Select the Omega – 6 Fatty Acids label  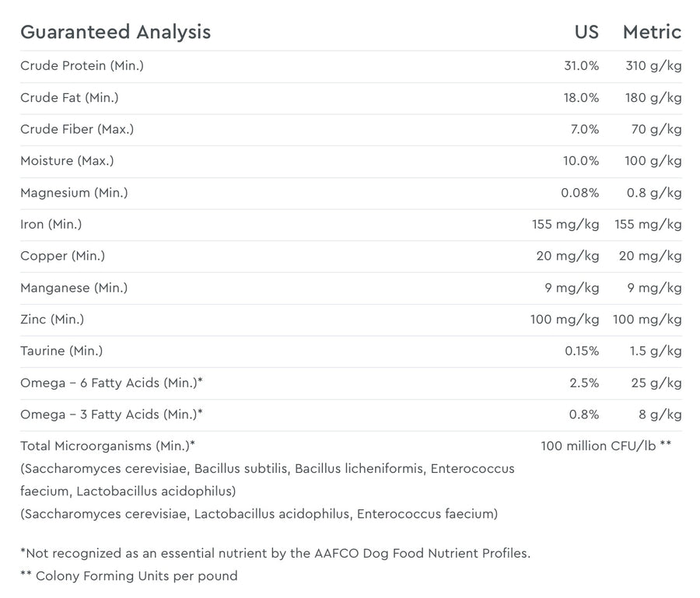click(x=111, y=383)
